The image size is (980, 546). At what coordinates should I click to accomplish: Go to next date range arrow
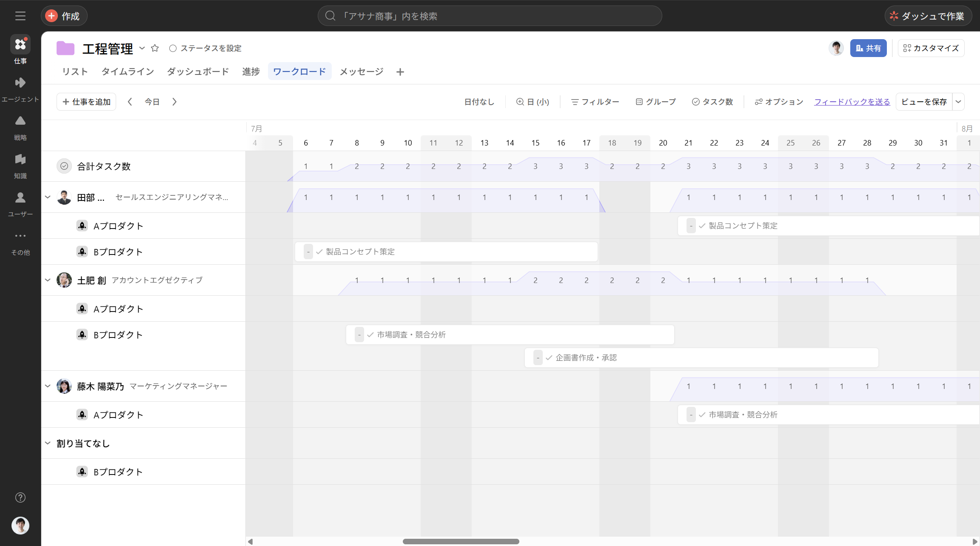click(x=174, y=102)
